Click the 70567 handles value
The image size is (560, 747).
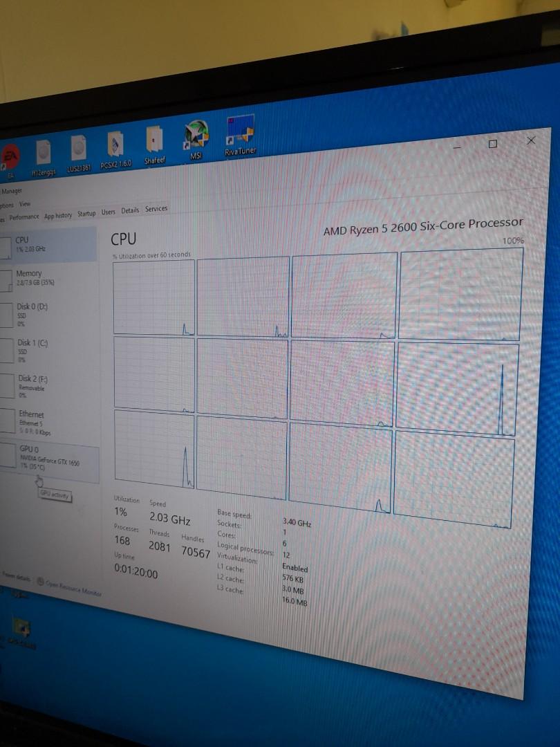196,552
